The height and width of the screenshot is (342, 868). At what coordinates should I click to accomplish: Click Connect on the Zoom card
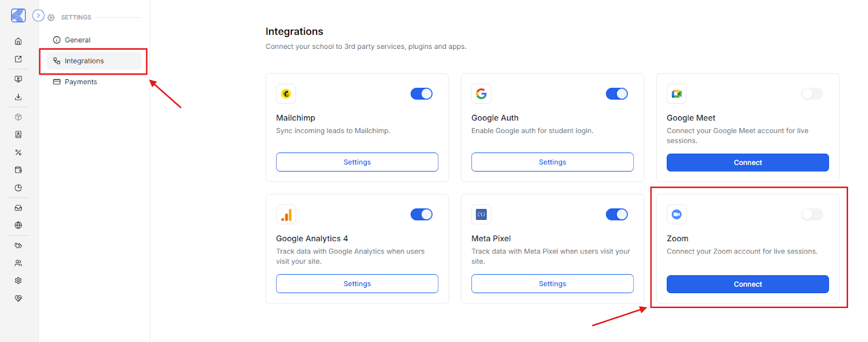pyautogui.click(x=748, y=284)
